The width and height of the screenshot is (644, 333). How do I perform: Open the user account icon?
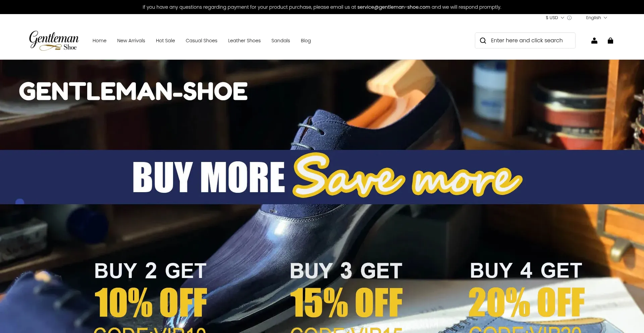click(x=594, y=41)
